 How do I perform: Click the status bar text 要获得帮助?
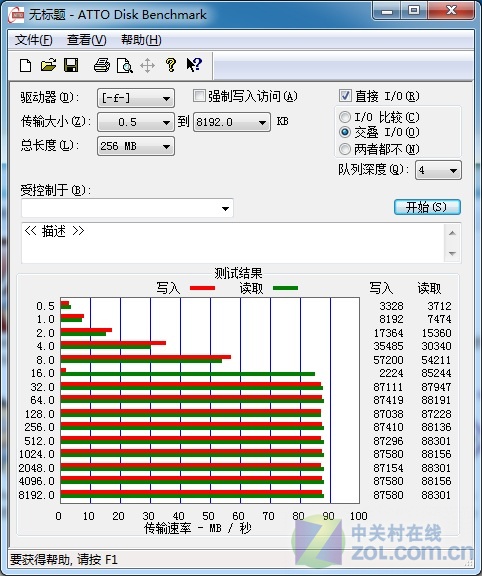pyautogui.click(x=63, y=559)
